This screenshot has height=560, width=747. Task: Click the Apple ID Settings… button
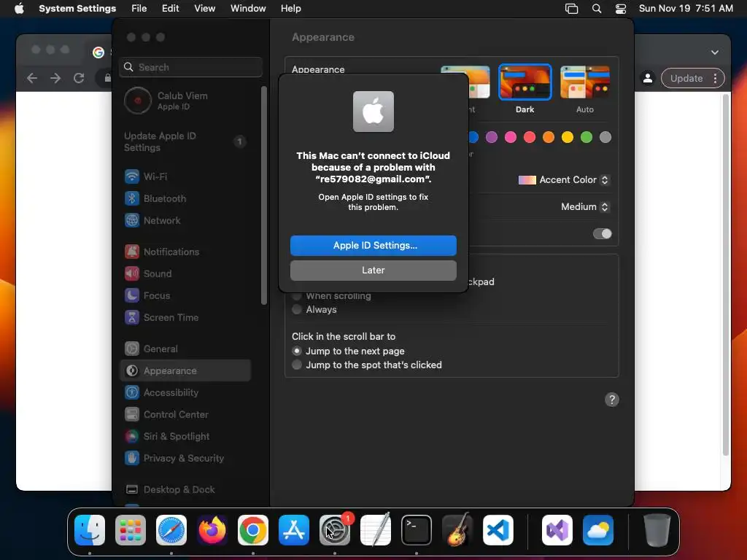[373, 245]
